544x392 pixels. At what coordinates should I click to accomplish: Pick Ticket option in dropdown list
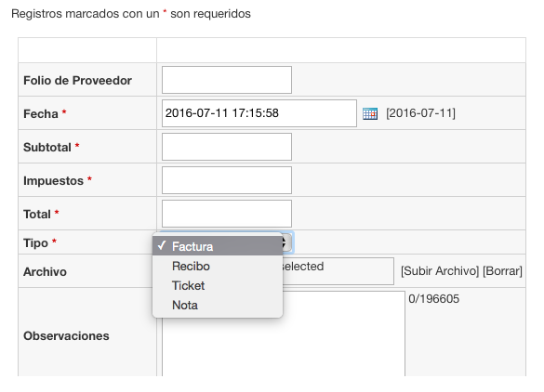point(218,285)
